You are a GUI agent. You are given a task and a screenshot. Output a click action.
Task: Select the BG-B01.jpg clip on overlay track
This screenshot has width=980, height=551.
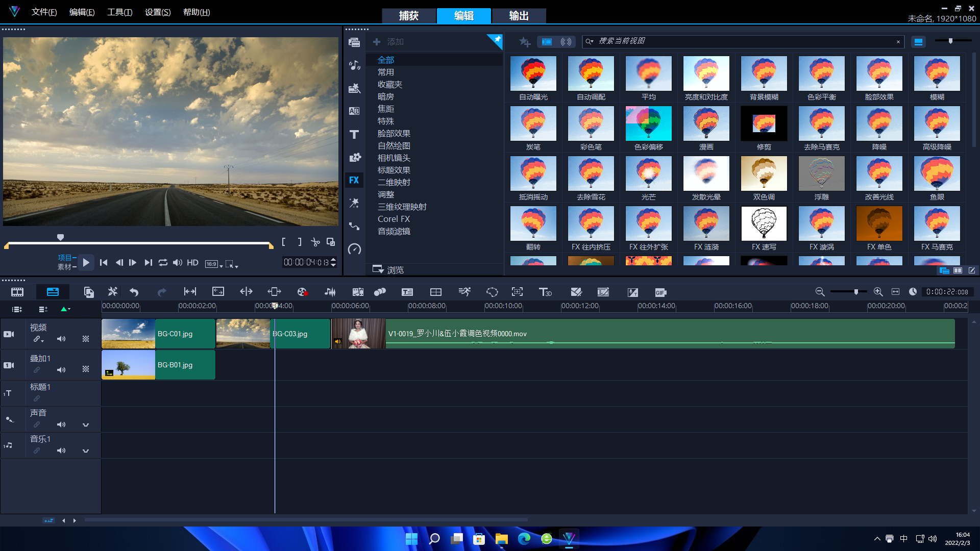(x=158, y=365)
